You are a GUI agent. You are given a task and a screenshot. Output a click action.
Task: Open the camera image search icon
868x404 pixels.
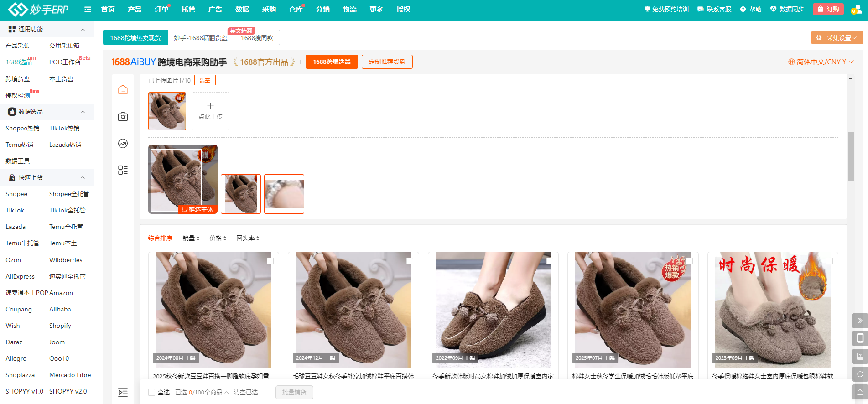pyautogui.click(x=123, y=117)
